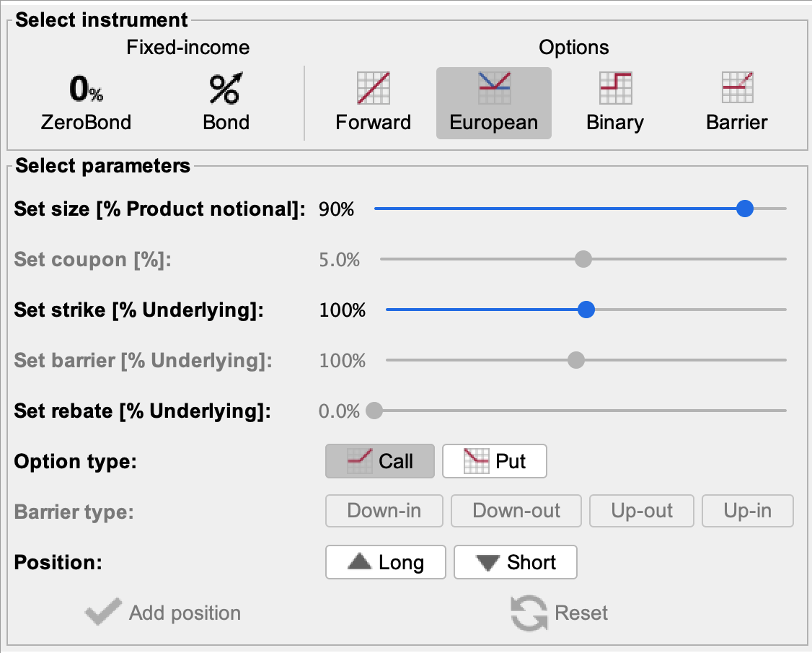Reset the parameters
This screenshot has width=812, height=653.
560,613
